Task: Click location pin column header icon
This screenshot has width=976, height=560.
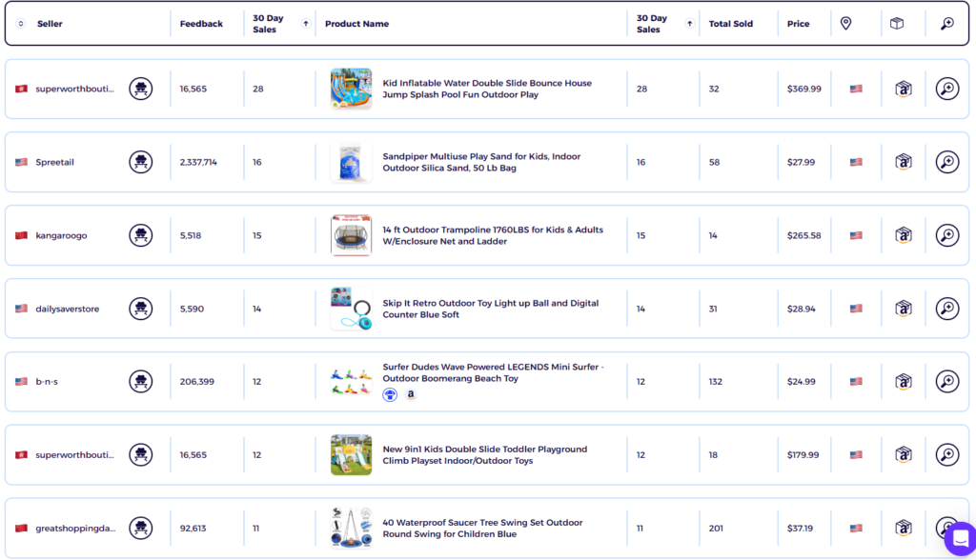Action: pyautogui.click(x=846, y=24)
